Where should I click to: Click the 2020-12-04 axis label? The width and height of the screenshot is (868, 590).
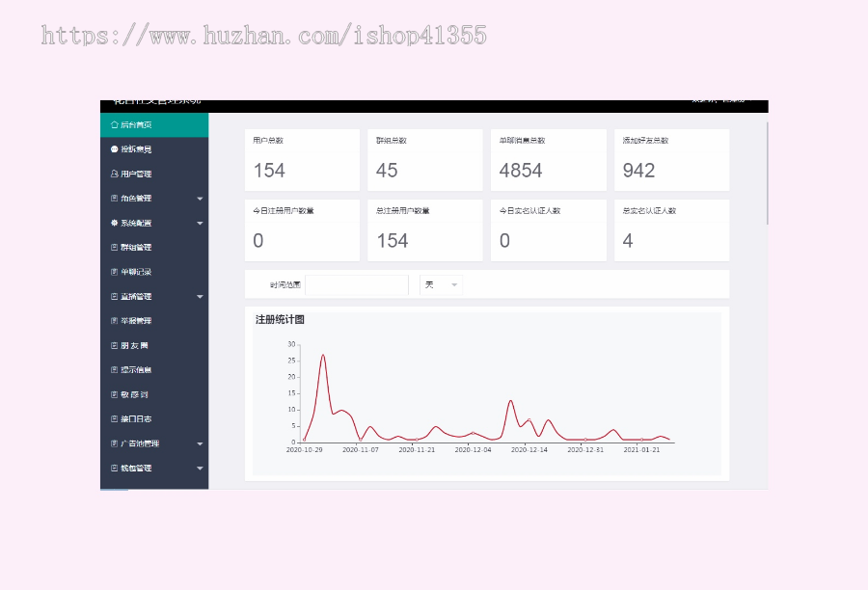(x=473, y=450)
